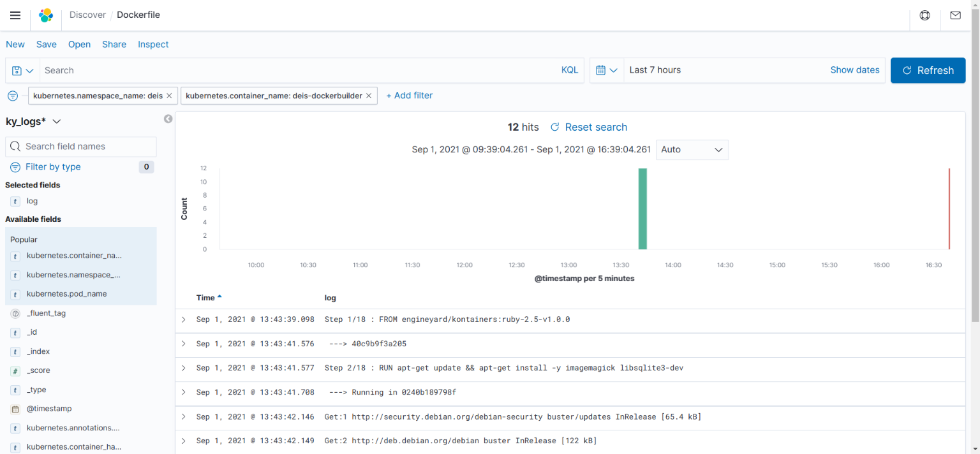
Task: Open the Inspect menu item
Action: pyautogui.click(x=153, y=45)
